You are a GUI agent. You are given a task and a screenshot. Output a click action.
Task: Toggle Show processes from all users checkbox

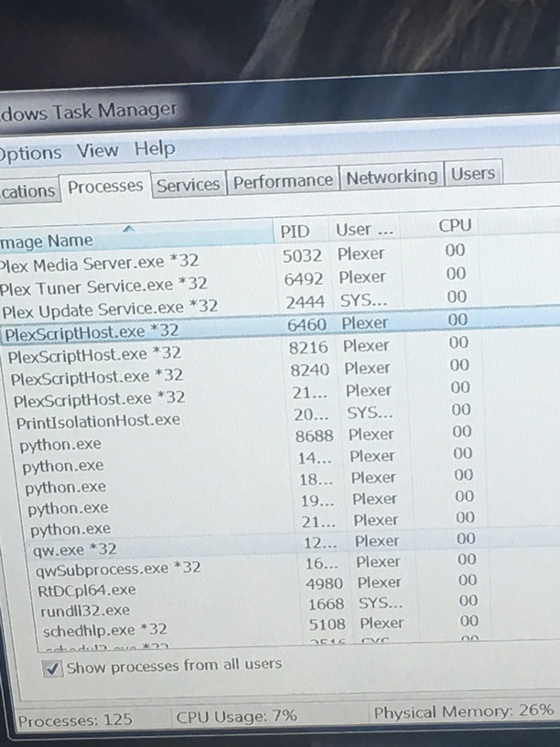tap(52, 668)
